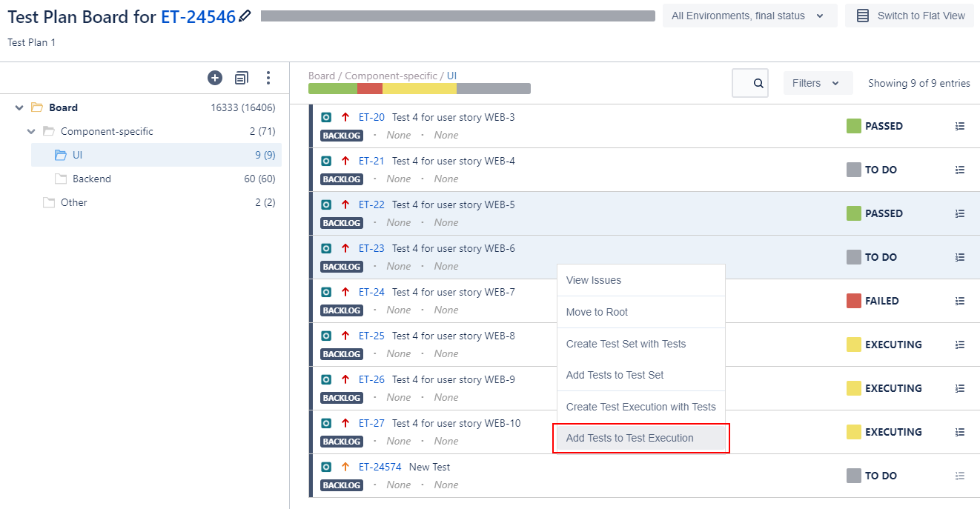
Task: Click the red segment of folder status bar
Action: coord(370,88)
